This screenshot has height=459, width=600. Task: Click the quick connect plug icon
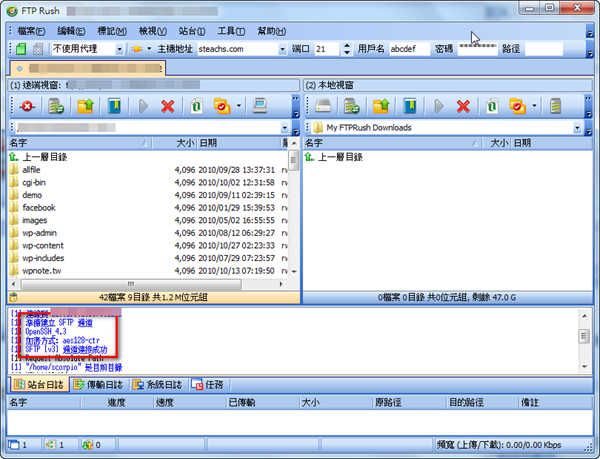coord(137,49)
